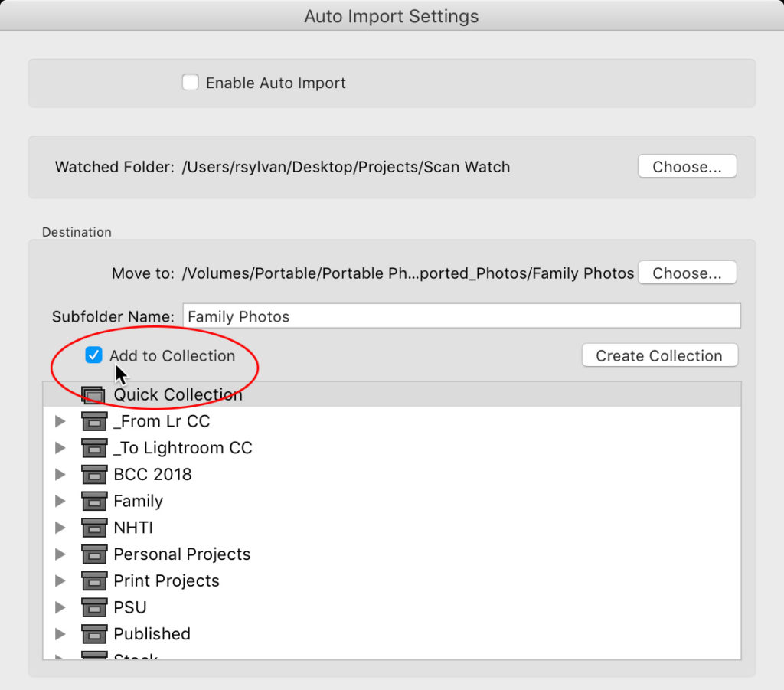Click the NHTI collection set icon
The width and height of the screenshot is (784, 690).
(x=94, y=528)
